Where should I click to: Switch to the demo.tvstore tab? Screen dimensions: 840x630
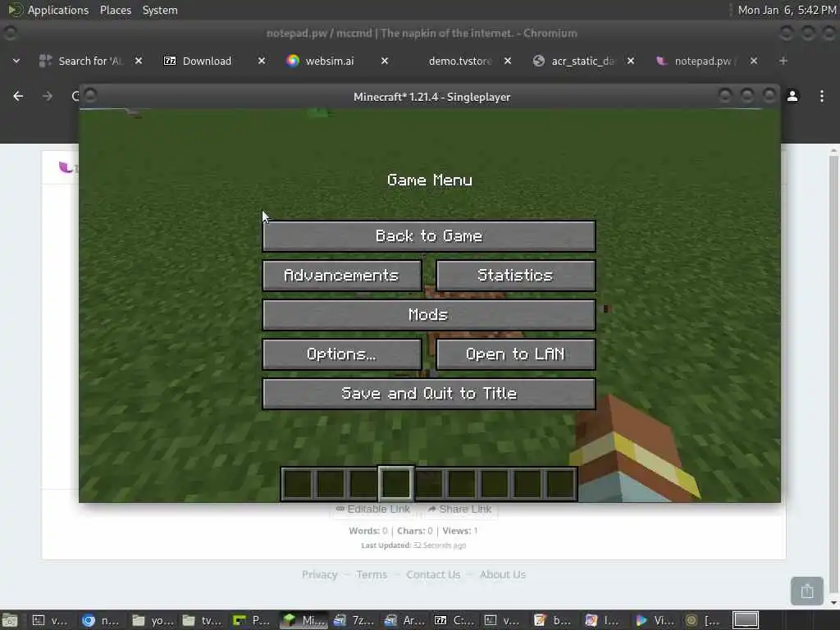coord(459,61)
